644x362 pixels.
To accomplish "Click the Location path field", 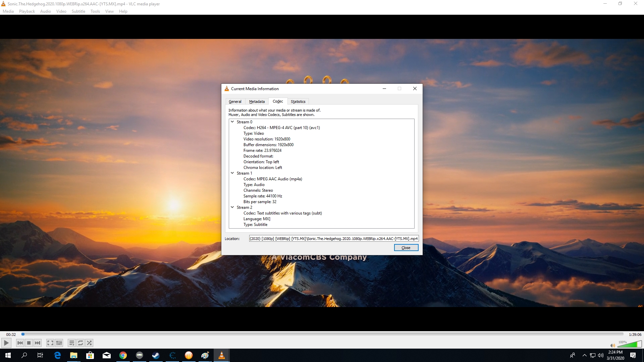I will (334, 239).
